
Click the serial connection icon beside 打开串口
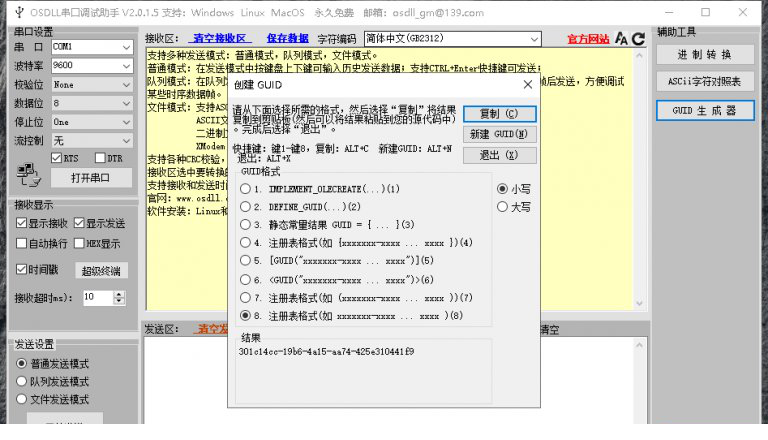click(28, 175)
